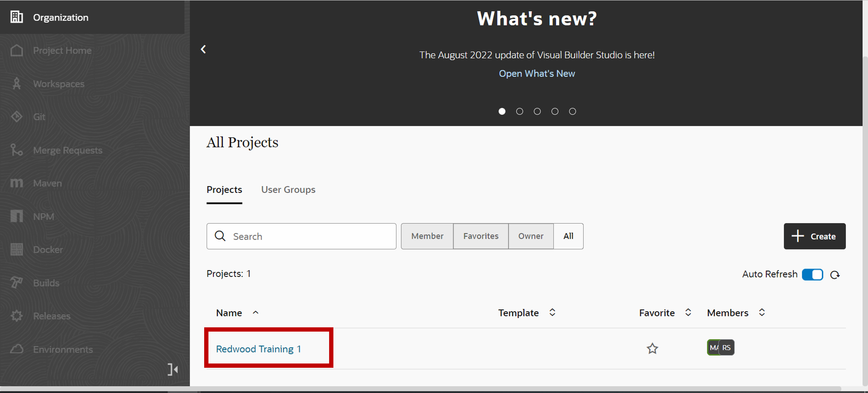Click the Name column header

(229, 313)
